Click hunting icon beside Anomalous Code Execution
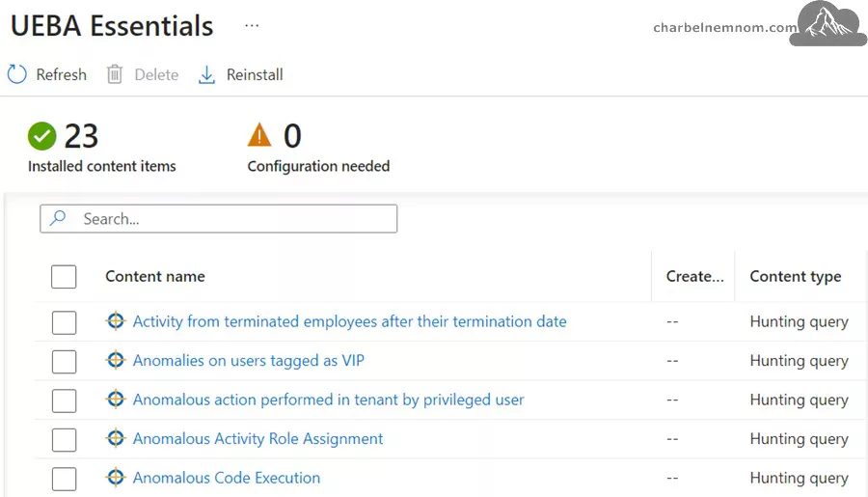 point(116,477)
